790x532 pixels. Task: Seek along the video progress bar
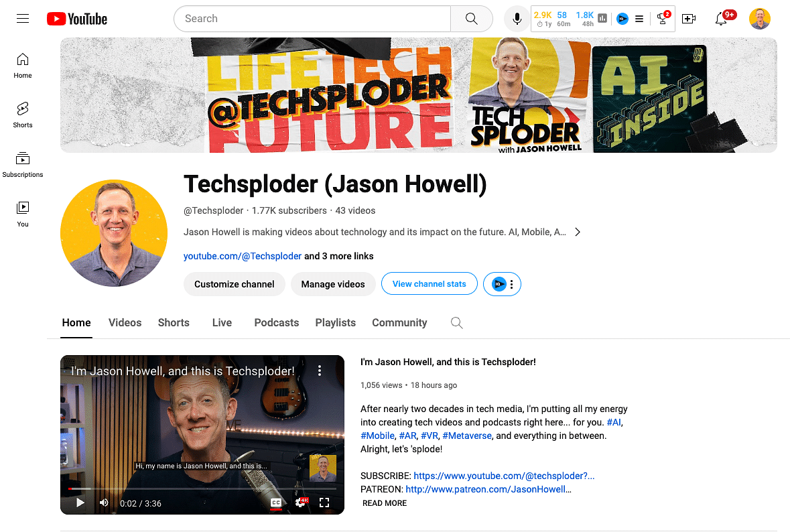[202, 488]
